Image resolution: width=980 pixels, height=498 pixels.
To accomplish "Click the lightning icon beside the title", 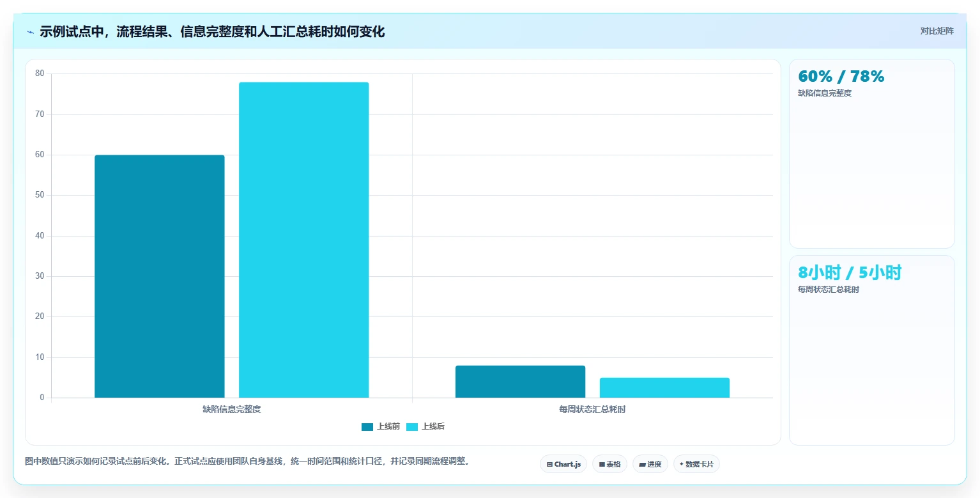I will click(x=31, y=32).
